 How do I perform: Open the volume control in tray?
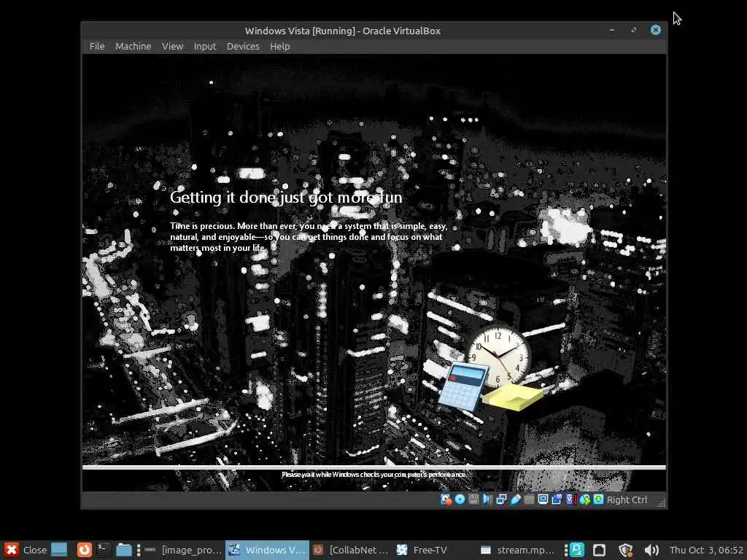coord(651,550)
